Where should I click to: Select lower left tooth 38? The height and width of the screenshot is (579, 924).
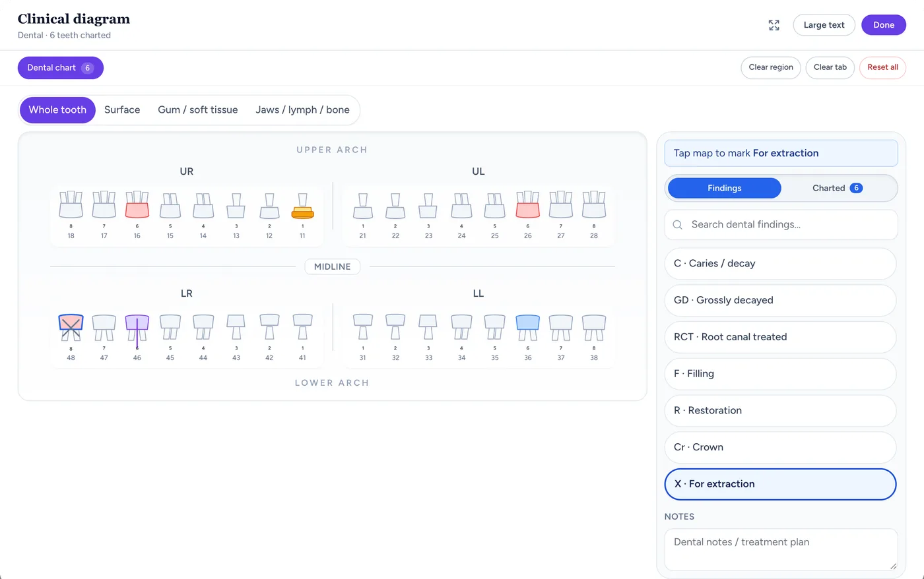coord(594,327)
